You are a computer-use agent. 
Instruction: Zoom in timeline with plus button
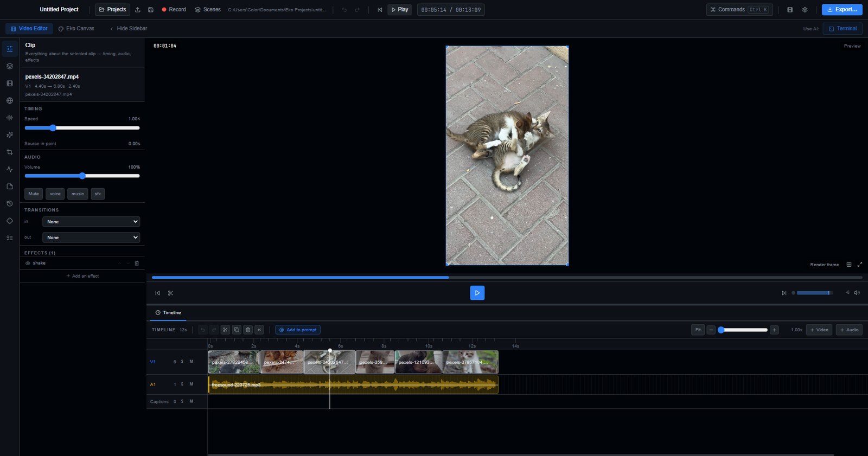775,330
